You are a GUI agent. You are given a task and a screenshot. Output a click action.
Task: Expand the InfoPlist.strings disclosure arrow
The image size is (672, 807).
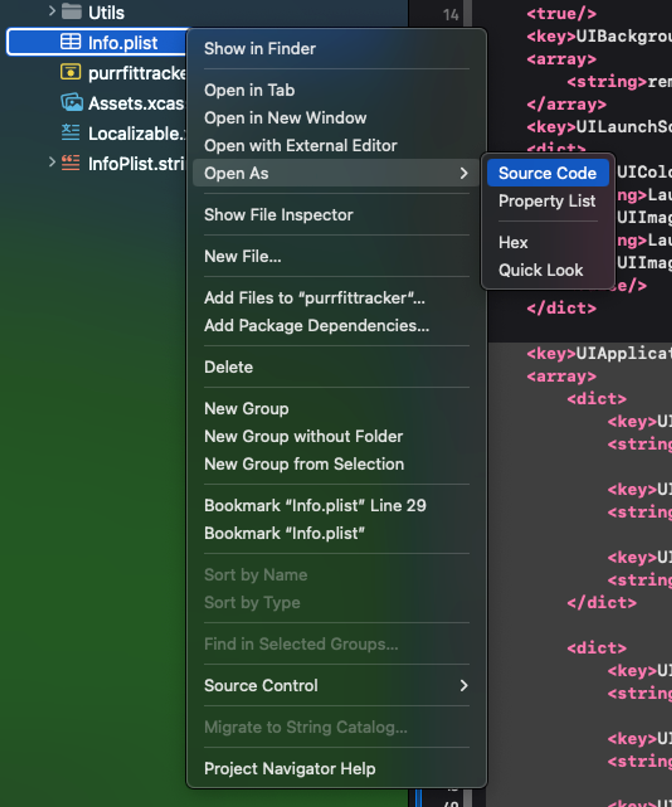[x=51, y=162]
